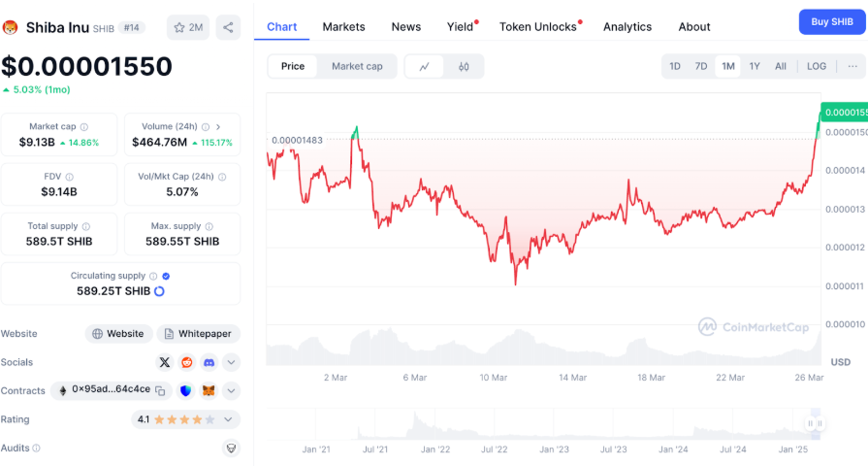Open the Discord social link
The height and width of the screenshot is (466, 868).
(x=209, y=362)
